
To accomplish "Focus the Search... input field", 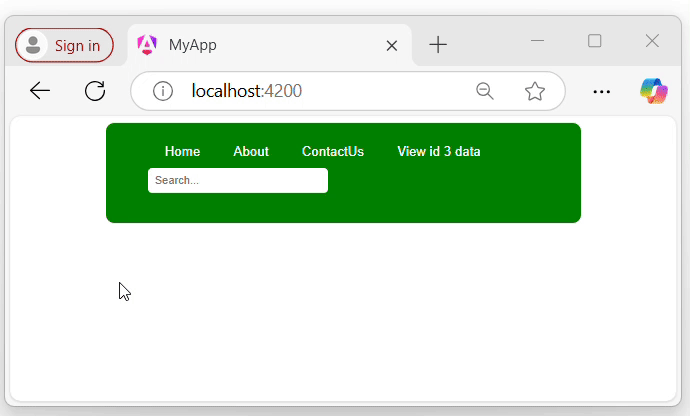I will click(x=238, y=180).
